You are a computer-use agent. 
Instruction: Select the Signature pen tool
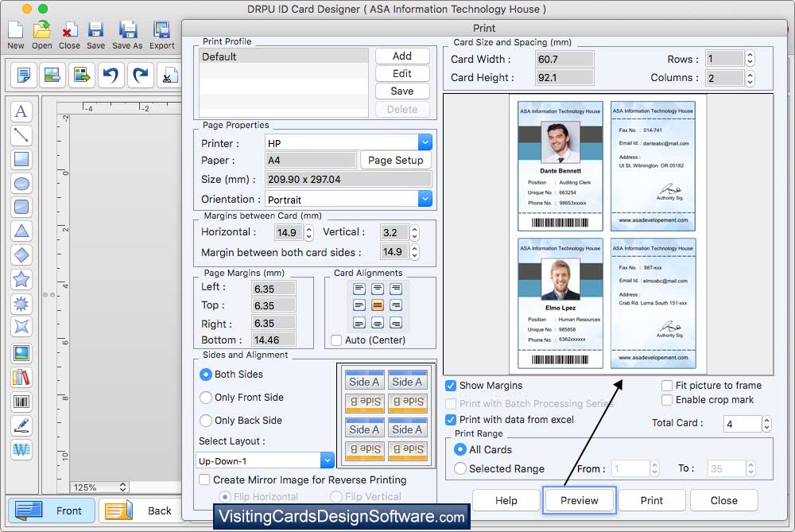(x=21, y=426)
